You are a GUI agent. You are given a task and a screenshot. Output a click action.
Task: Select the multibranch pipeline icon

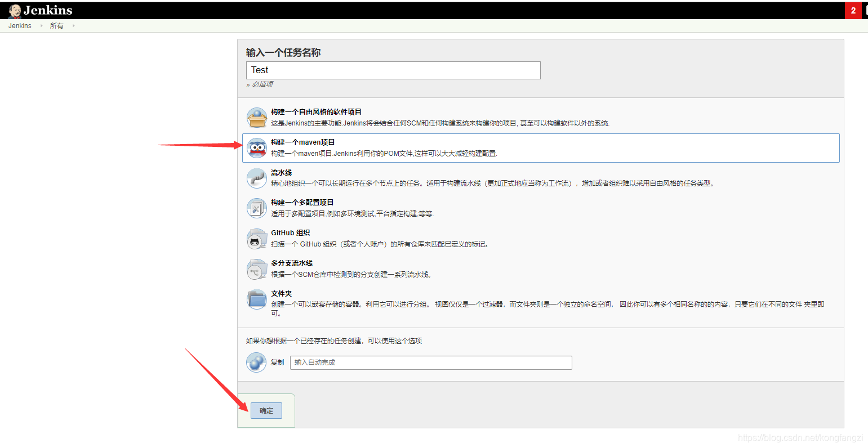coord(257,269)
